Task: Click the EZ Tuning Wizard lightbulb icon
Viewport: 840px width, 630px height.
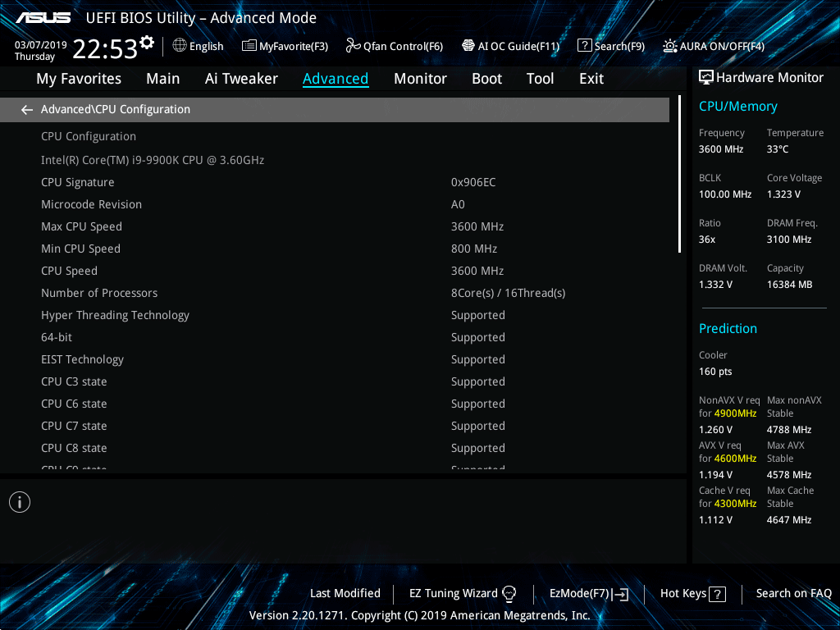Action: point(509,594)
